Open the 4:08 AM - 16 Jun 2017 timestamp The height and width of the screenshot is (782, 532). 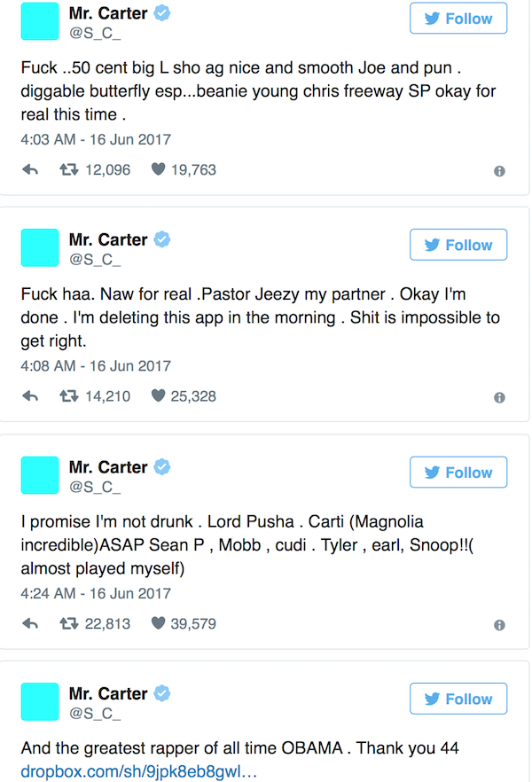click(96, 366)
